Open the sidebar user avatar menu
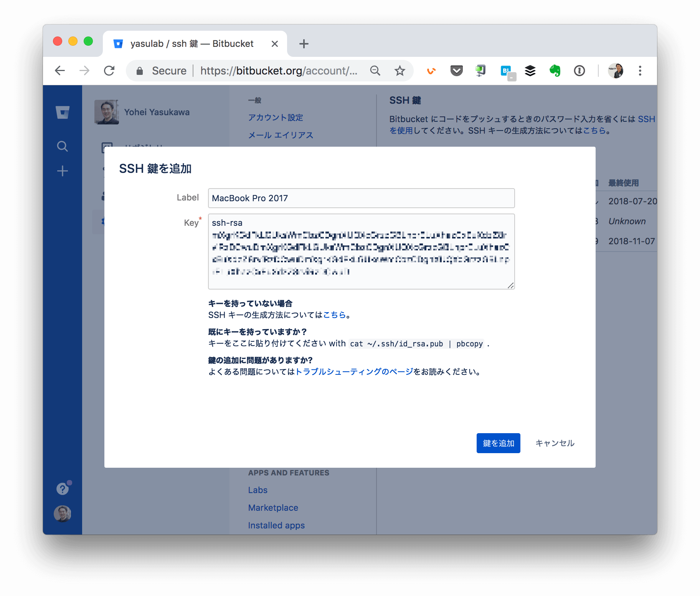700x596 pixels. 63,513
